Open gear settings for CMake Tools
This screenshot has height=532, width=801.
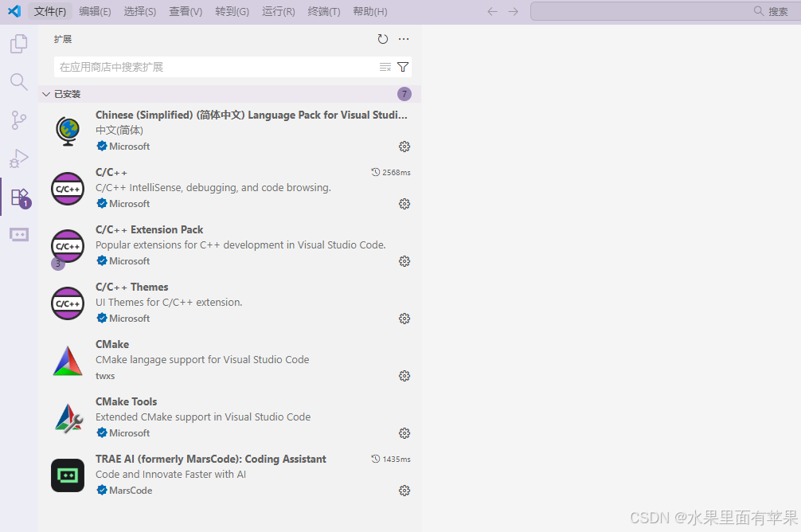click(x=404, y=433)
